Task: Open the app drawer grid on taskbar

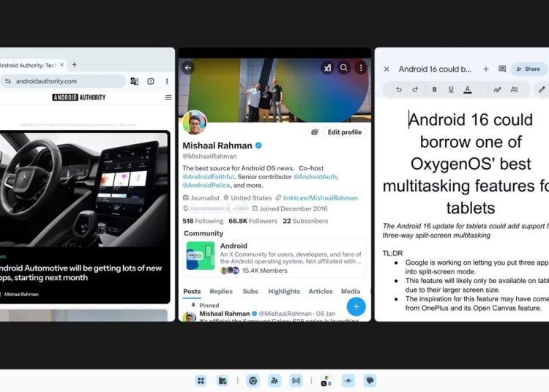Action: click(201, 380)
